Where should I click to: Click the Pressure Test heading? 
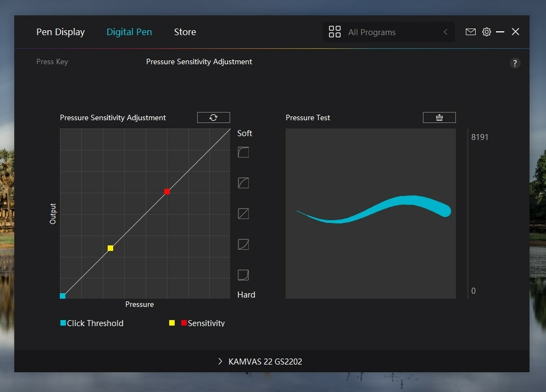coord(308,117)
